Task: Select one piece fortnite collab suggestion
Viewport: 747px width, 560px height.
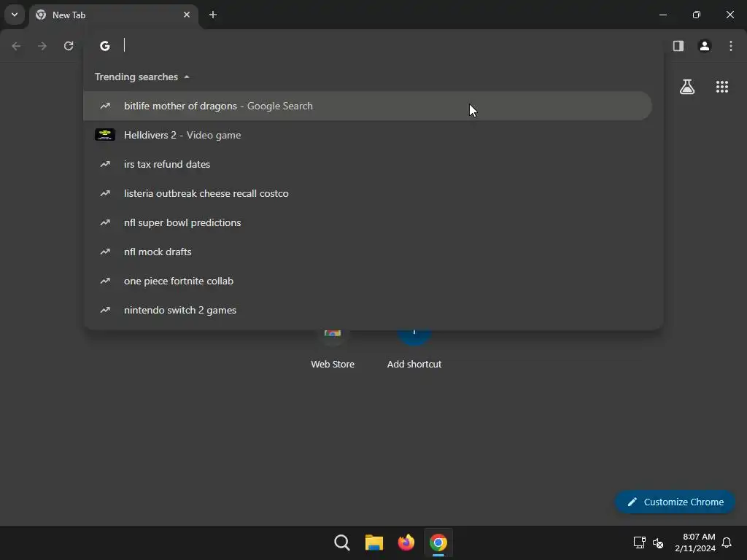Action: click(x=368, y=281)
